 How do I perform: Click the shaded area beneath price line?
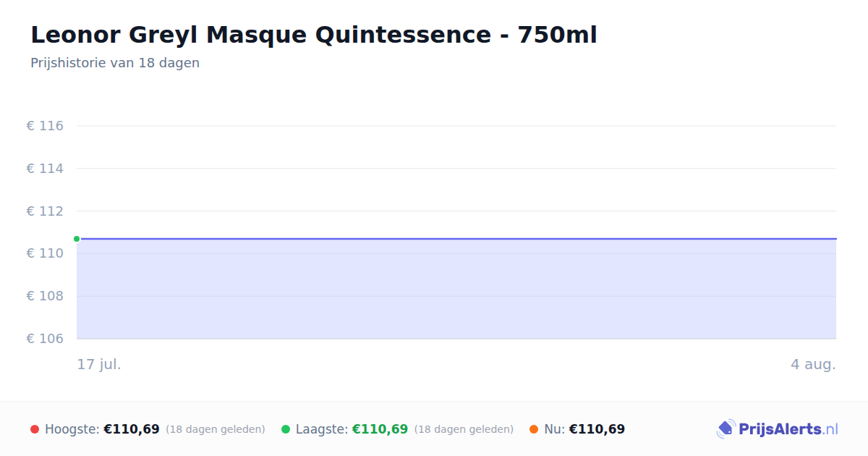456,289
